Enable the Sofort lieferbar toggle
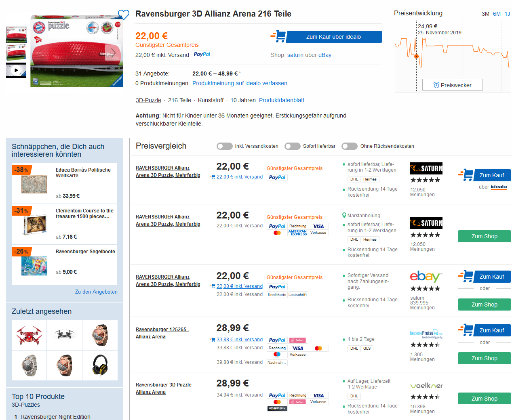512x420 pixels. coord(293,146)
